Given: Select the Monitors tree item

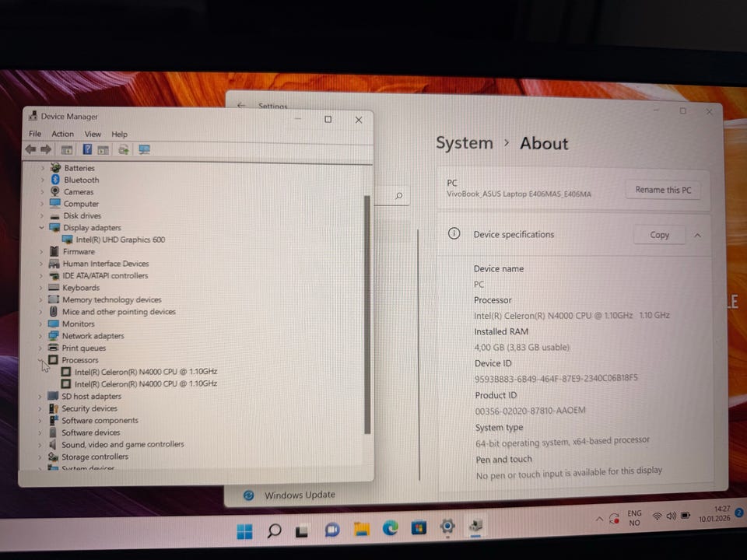Looking at the screenshot, I should [x=79, y=324].
